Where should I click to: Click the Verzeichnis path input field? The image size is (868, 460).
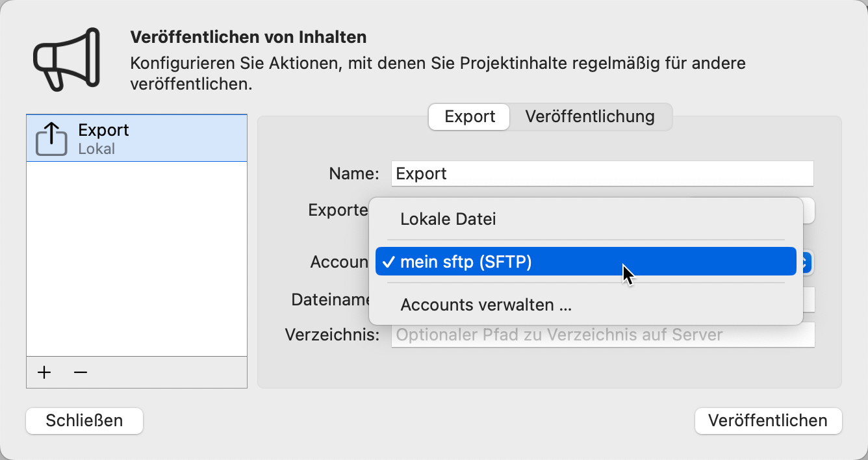click(602, 334)
